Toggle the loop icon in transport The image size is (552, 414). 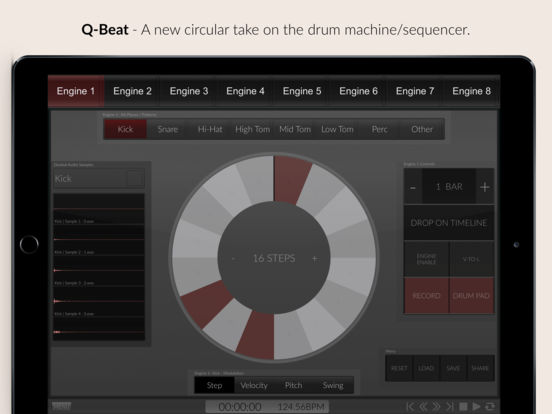(490, 407)
